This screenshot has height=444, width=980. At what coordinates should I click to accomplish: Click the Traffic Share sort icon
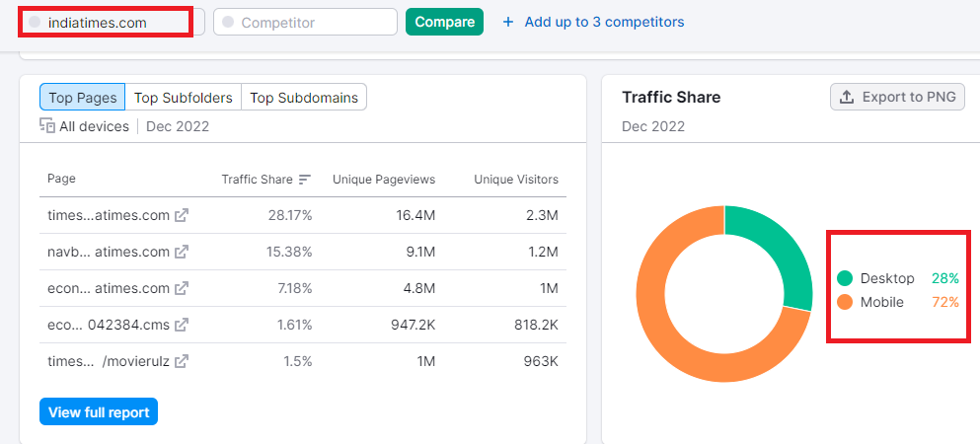304,180
